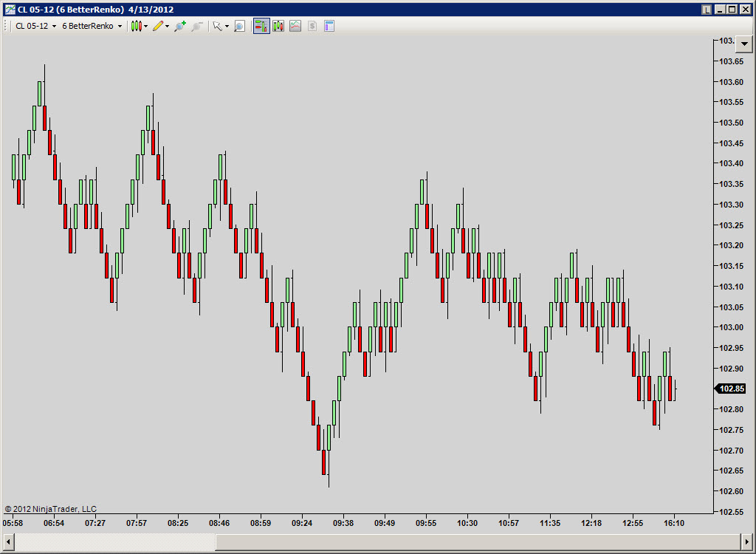Click the toolbar drag grip handle
This screenshot has height=554, width=756.
point(5,26)
